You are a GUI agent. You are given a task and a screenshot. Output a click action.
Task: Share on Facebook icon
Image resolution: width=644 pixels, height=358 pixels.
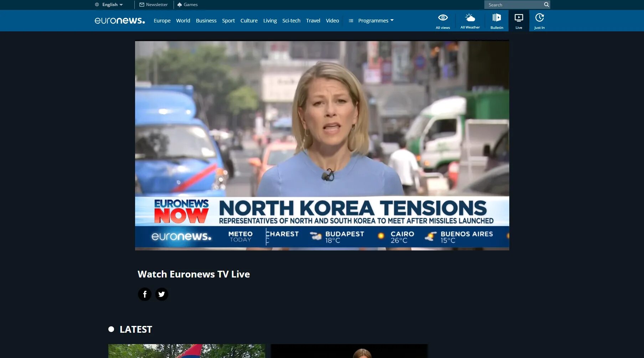145,294
